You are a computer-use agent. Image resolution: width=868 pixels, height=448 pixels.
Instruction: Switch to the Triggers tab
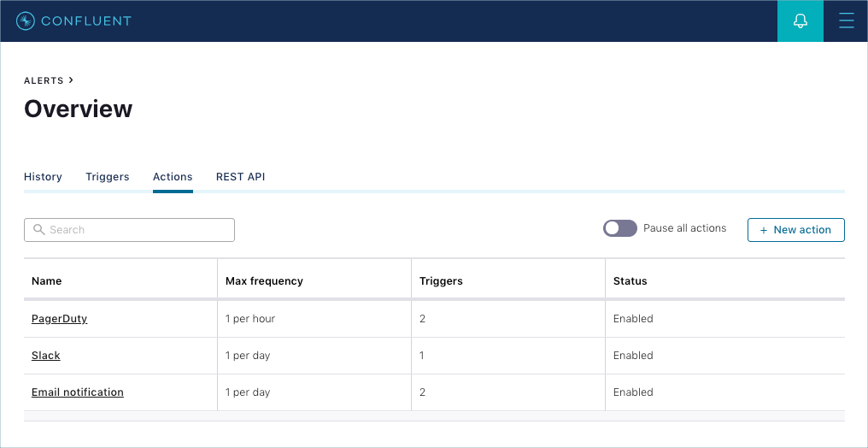tap(108, 177)
